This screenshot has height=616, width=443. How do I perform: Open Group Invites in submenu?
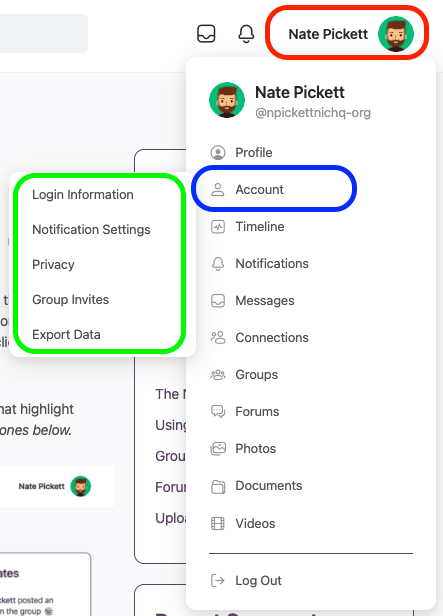pyautogui.click(x=71, y=299)
